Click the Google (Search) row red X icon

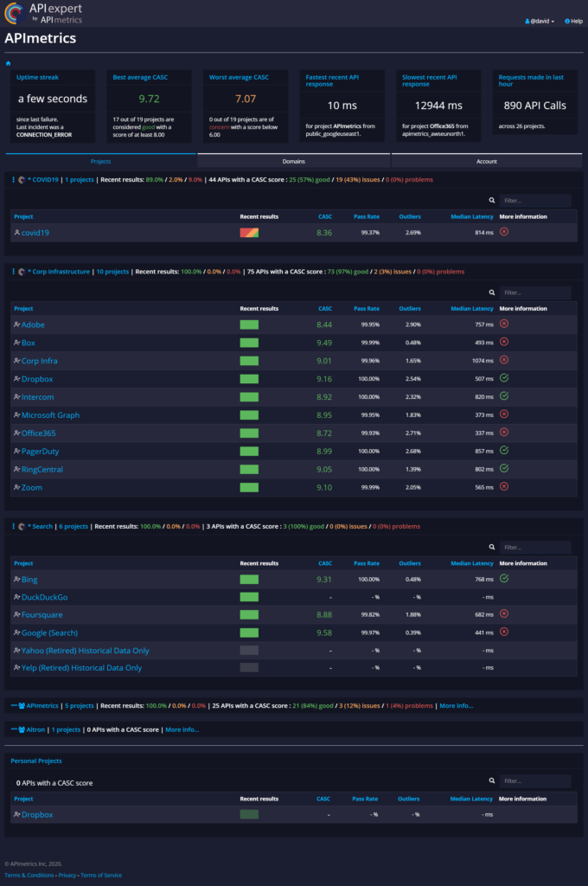click(504, 632)
